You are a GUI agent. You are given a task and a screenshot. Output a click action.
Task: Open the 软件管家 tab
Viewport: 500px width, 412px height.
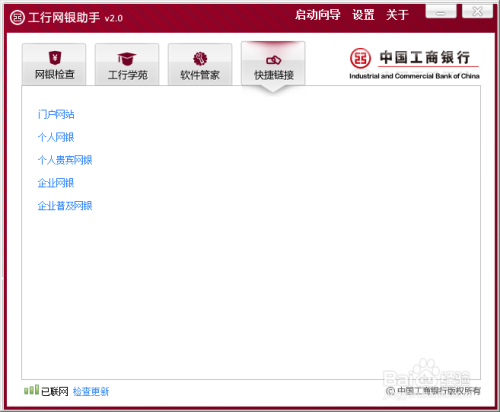click(x=200, y=64)
